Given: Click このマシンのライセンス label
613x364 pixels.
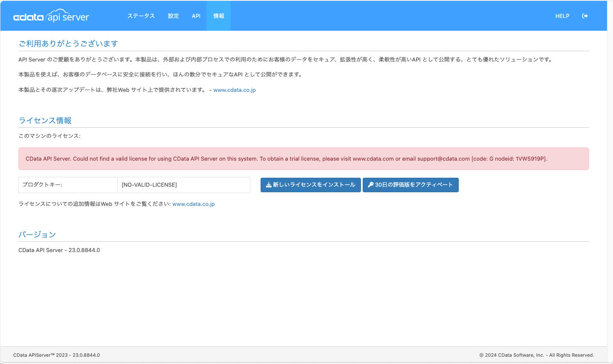Looking at the screenshot, I should click(50, 136).
